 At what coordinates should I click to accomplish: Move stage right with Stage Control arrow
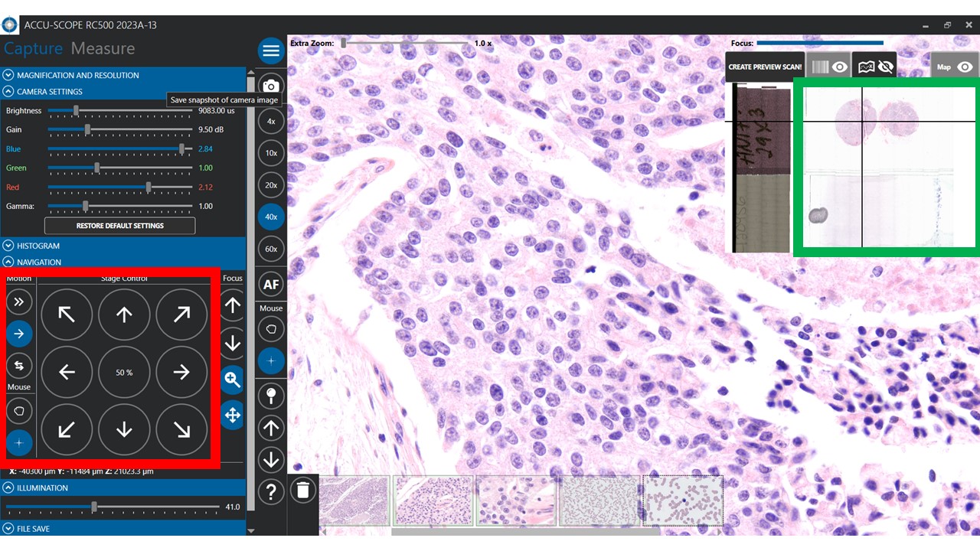pos(181,372)
